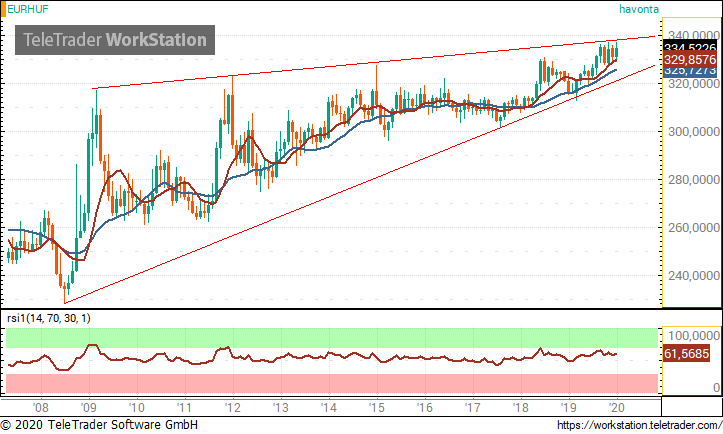Click the '16 year label on time axis
The height and width of the screenshot is (434, 723).
[425, 408]
